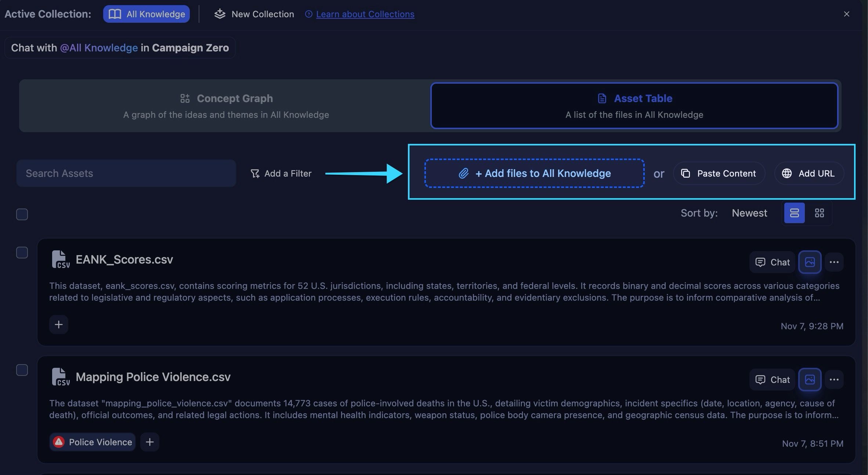Click the EANK_Scores.csv description text
868x475 pixels.
point(444,291)
